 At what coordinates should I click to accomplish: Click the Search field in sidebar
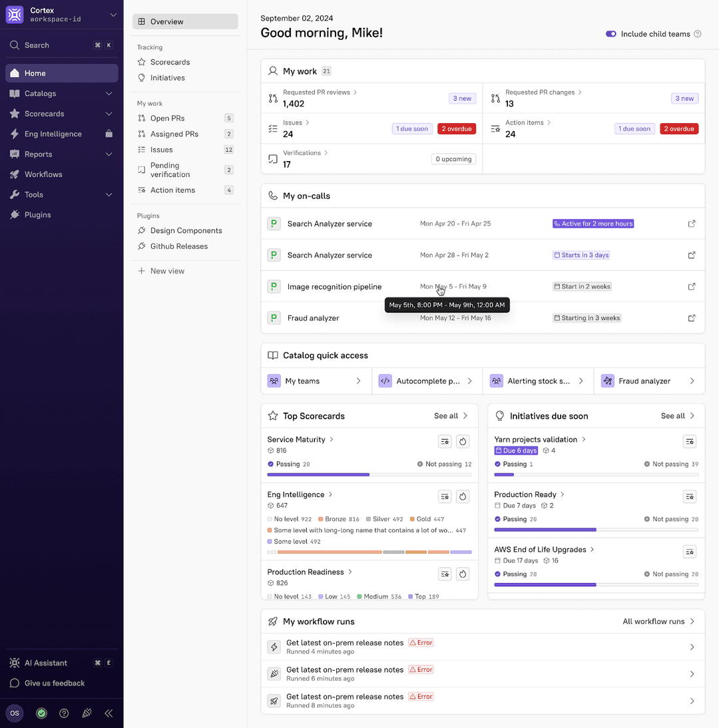(x=61, y=45)
